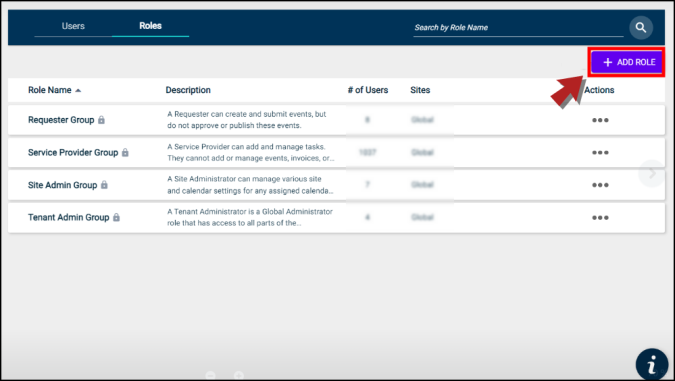
Task: Select the Tenant Admin Group role name
Action: (68, 217)
